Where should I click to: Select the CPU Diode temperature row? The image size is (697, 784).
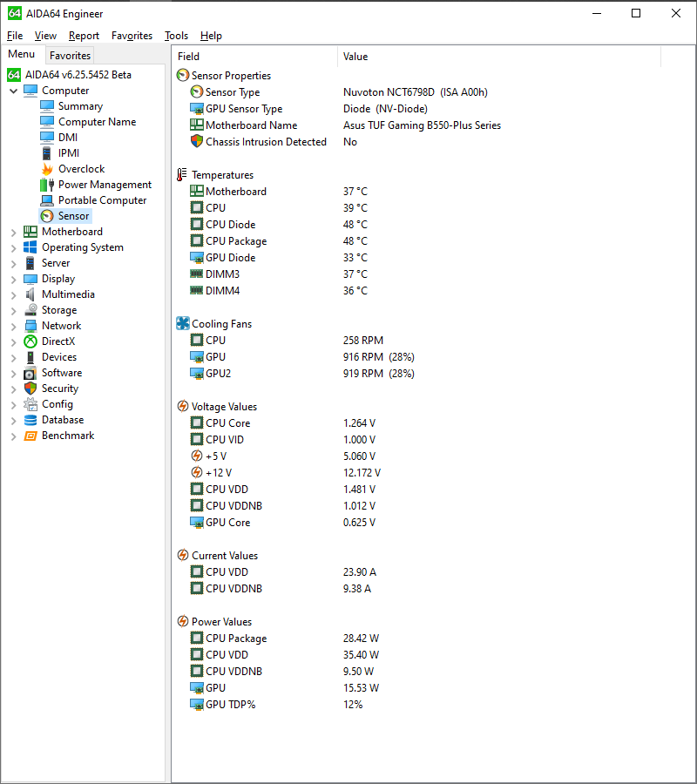(x=434, y=225)
